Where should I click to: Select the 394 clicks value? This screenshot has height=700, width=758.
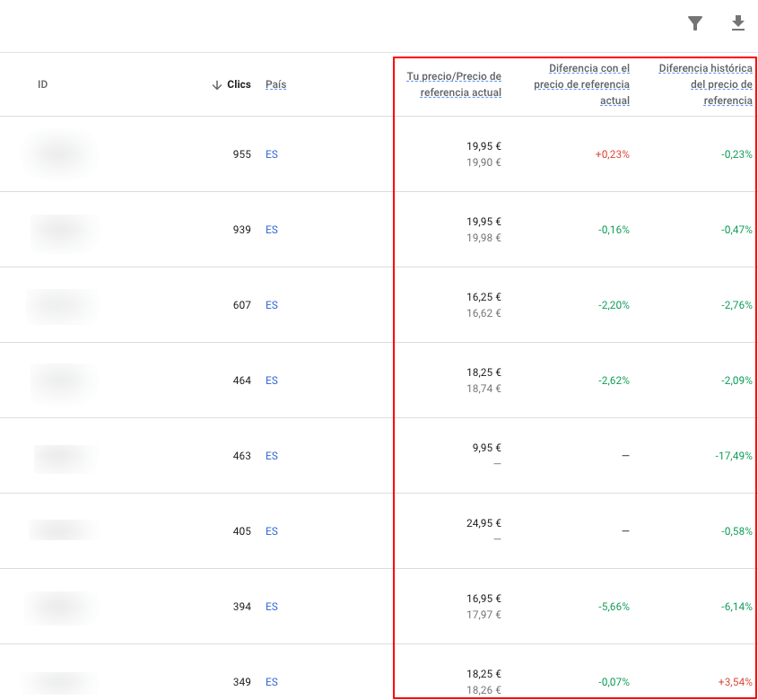pyautogui.click(x=241, y=608)
